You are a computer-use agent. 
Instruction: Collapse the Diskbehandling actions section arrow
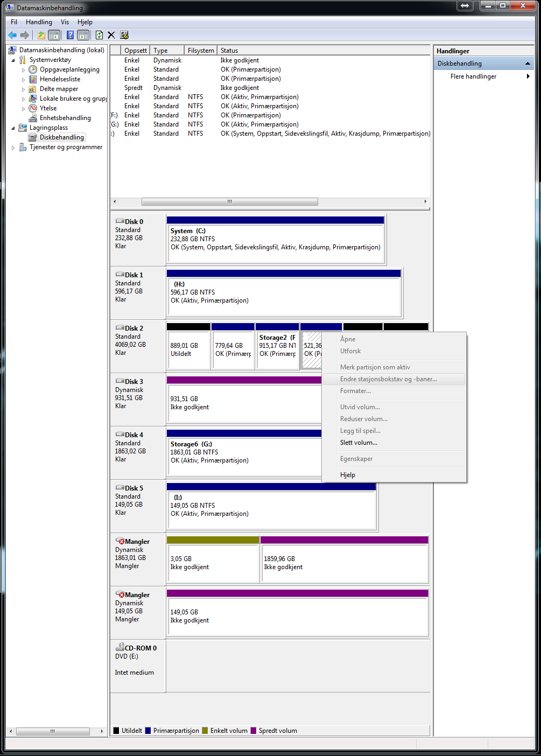coord(528,64)
